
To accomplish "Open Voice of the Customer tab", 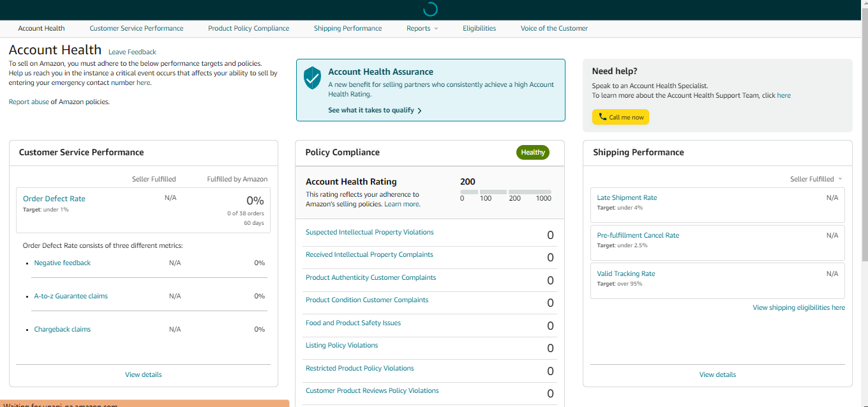I will (x=554, y=28).
